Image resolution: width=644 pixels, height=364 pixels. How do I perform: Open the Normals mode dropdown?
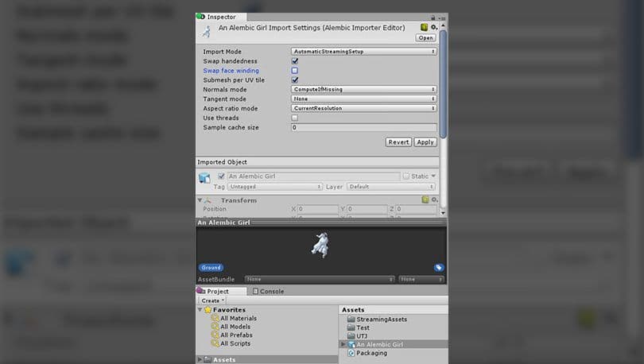pyautogui.click(x=363, y=90)
